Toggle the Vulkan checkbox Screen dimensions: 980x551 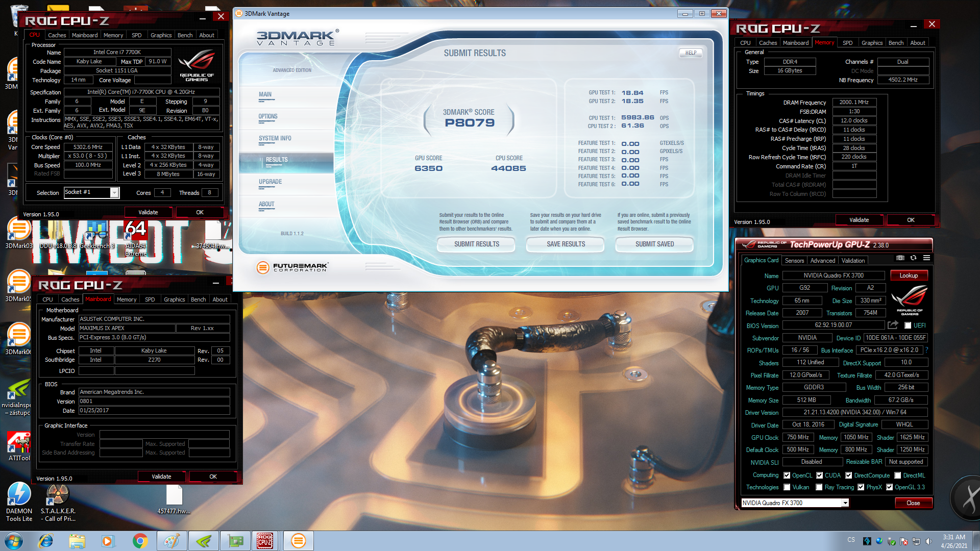point(787,487)
